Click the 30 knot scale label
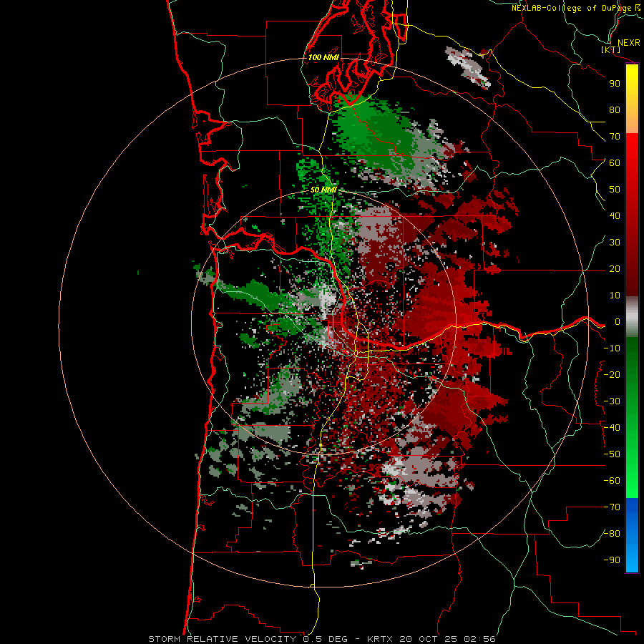This screenshot has width=644, height=644. [615, 243]
